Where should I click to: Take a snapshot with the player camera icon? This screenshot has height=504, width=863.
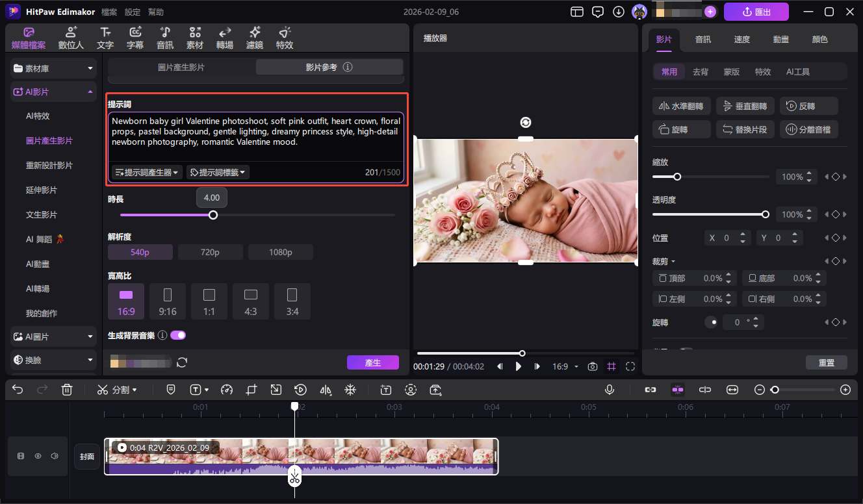tap(592, 366)
